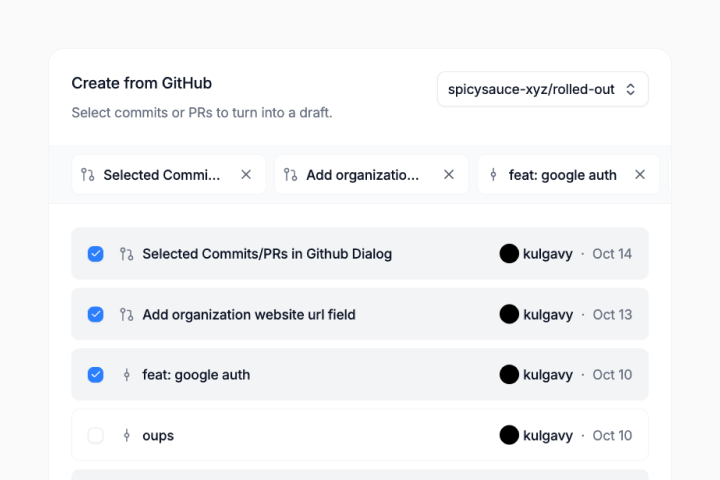720x480 pixels.
Task: Click commit icon in feat: google auth chip
Action: [x=493, y=175]
